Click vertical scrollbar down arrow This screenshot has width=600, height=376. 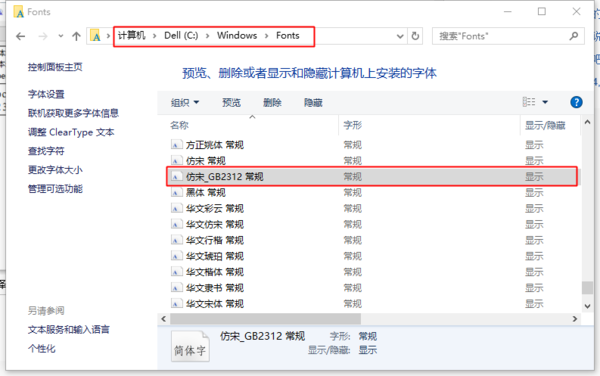587,306
